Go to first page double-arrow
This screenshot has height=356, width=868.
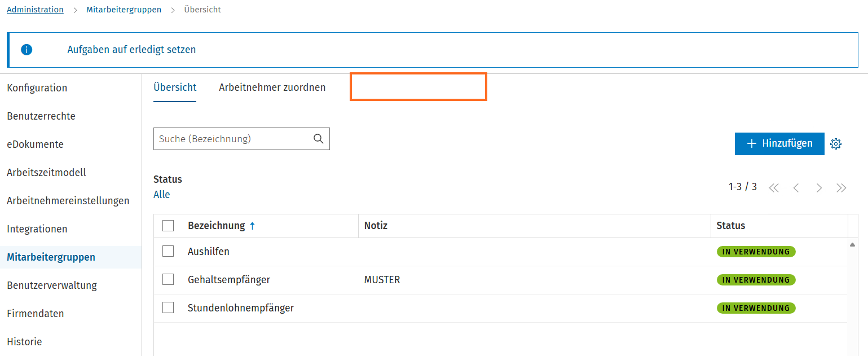pos(774,188)
